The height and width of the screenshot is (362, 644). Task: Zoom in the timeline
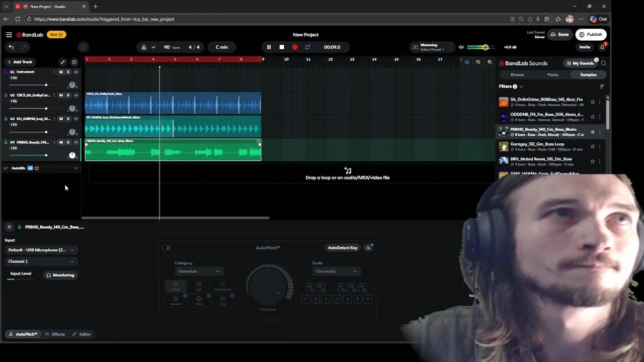[490, 62]
